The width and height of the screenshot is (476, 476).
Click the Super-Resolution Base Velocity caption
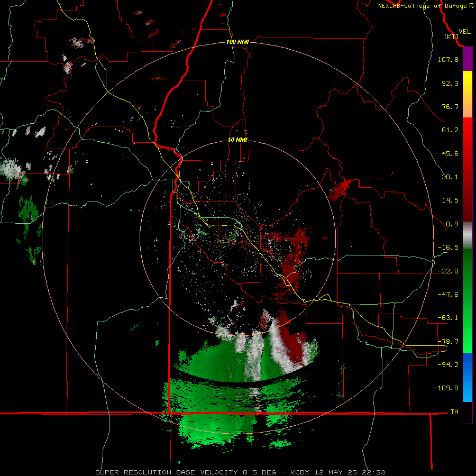point(241,472)
